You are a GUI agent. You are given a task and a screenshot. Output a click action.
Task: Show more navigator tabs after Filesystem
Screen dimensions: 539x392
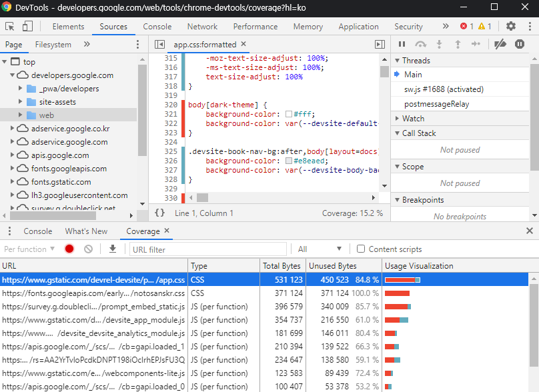[x=87, y=44]
